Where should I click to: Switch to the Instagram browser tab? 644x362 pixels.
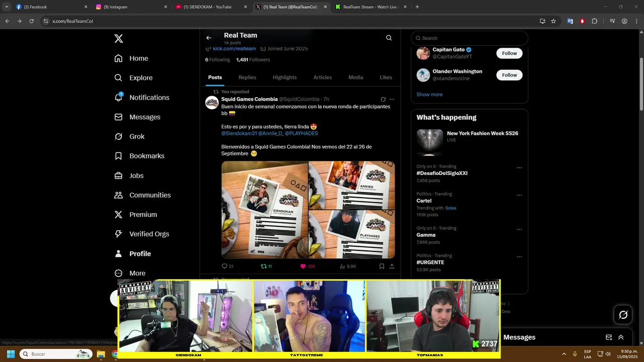tap(132, 7)
